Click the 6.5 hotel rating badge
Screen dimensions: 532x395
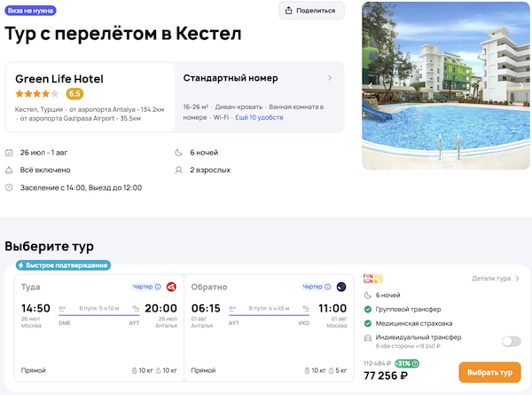tap(75, 93)
